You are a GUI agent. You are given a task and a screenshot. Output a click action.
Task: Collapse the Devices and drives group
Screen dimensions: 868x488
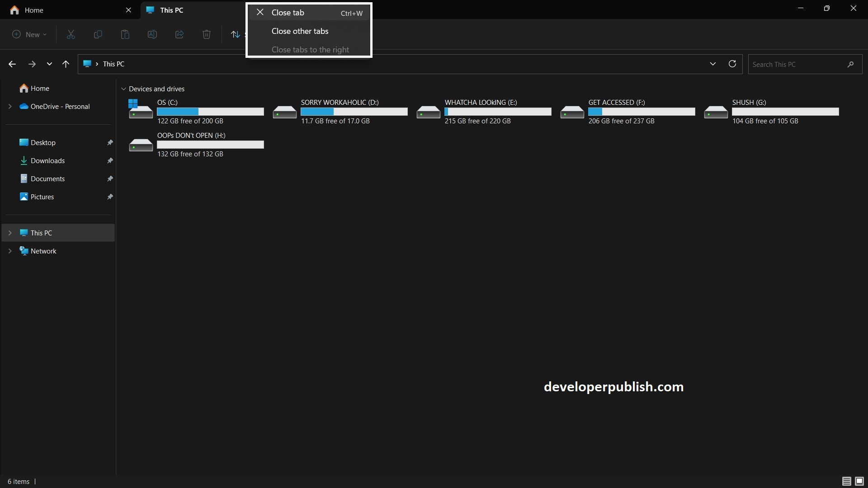click(123, 89)
